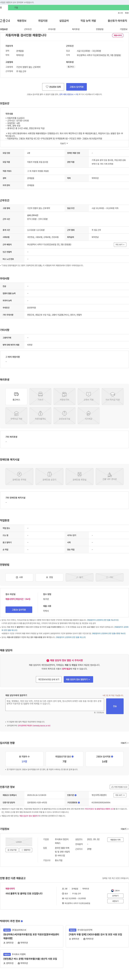
Task: Click top blue 고용24 입사지원 button
Action: point(76,87)
